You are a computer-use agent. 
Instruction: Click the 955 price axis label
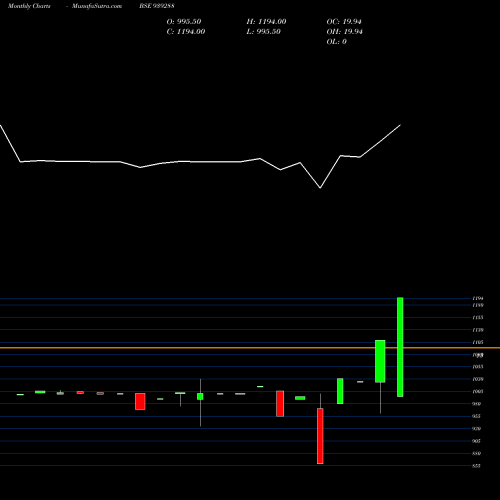477,416
